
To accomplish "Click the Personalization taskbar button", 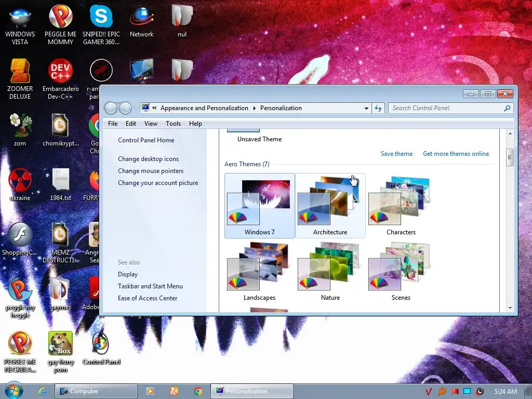I will tap(252, 391).
